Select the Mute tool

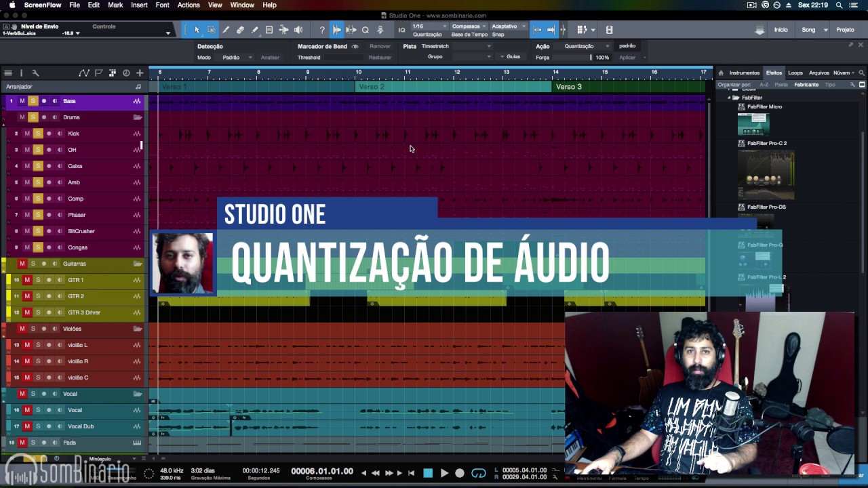pyautogui.click(x=269, y=30)
